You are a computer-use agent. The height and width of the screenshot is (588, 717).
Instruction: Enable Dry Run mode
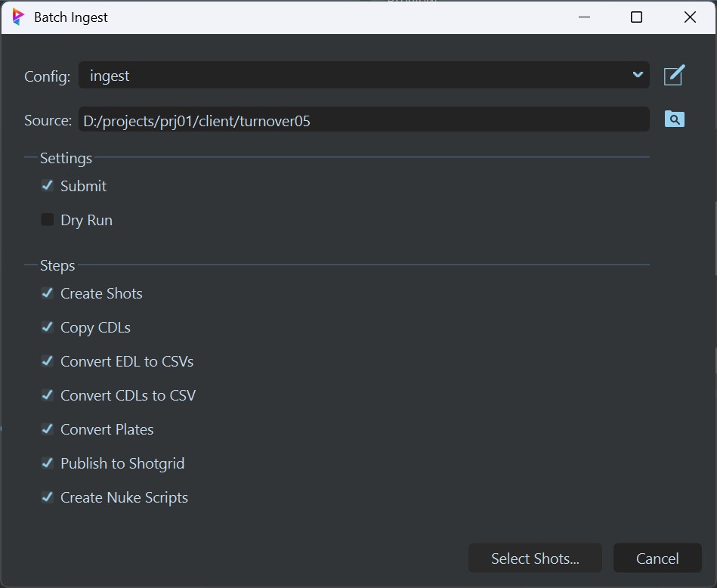pyautogui.click(x=47, y=219)
